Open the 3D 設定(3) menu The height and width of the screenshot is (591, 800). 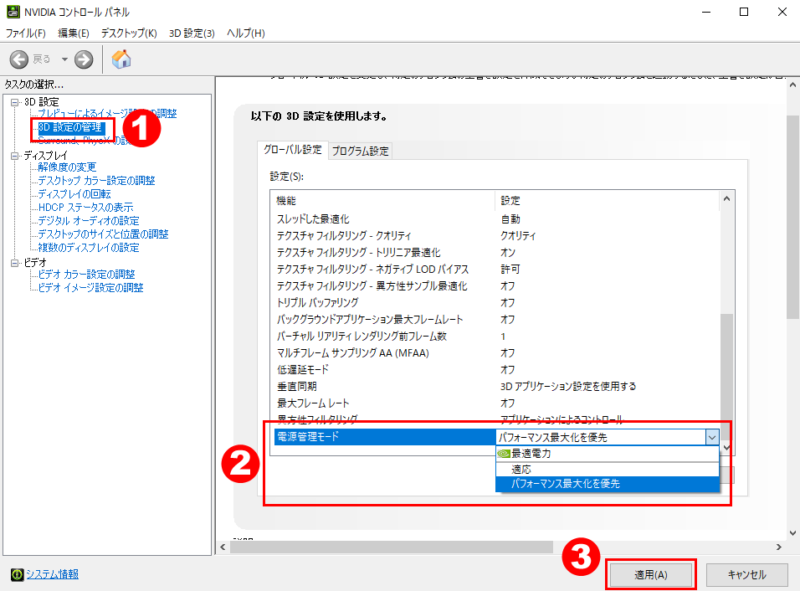192,33
